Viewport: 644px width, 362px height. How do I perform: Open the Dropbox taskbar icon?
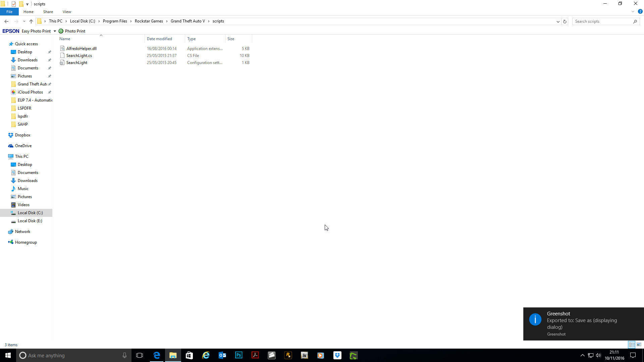pyautogui.click(x=337, y=355)
